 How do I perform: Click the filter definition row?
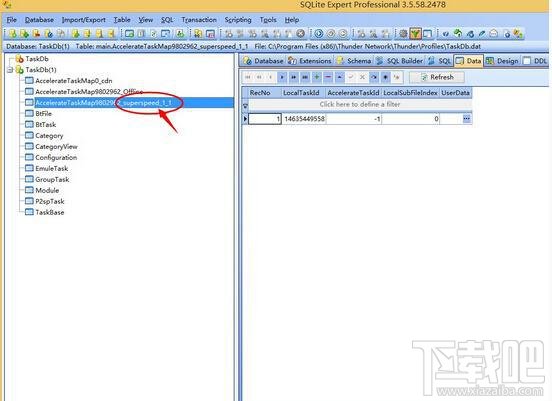(x=360, y=105)
